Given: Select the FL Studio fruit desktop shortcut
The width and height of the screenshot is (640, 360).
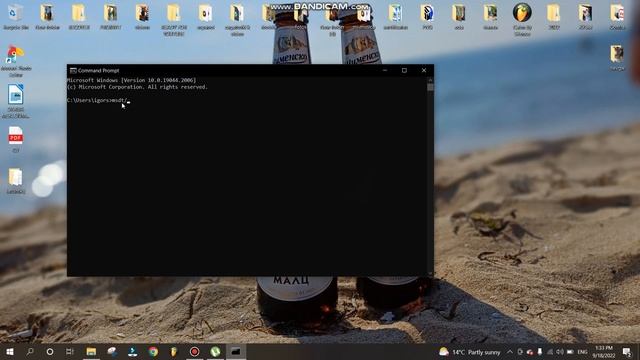Looking at the screenshot, I should pyautogui.click(x=522, y=18).
